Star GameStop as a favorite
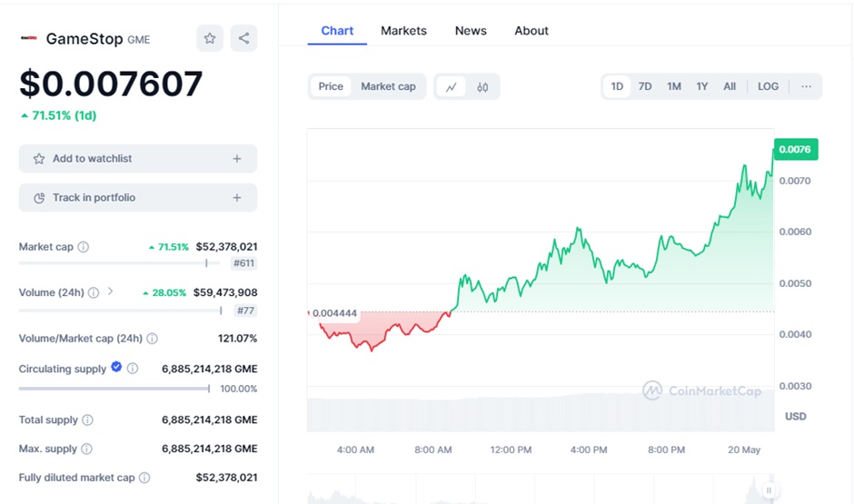Viewport: 854px width, 504px height. [x=210, y=38]
